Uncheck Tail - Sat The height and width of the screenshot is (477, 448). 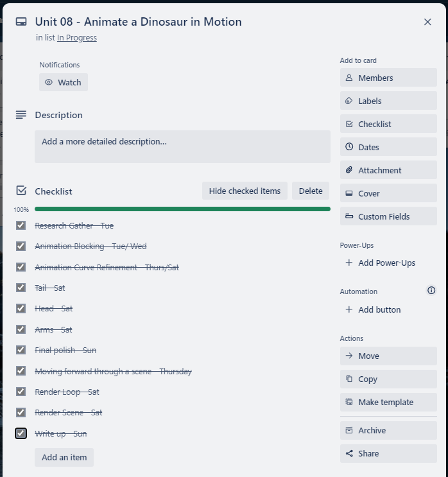(x=21, y=288)
